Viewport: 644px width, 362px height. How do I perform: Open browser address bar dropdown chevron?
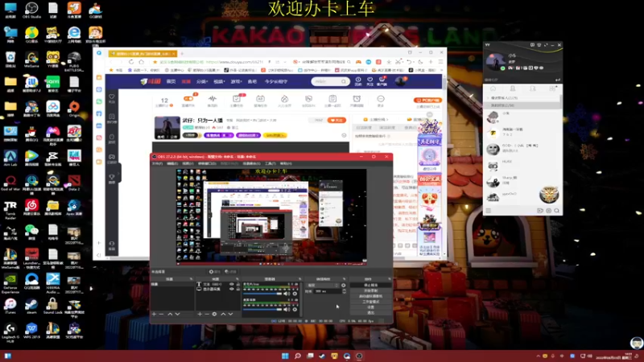[285, 62]
